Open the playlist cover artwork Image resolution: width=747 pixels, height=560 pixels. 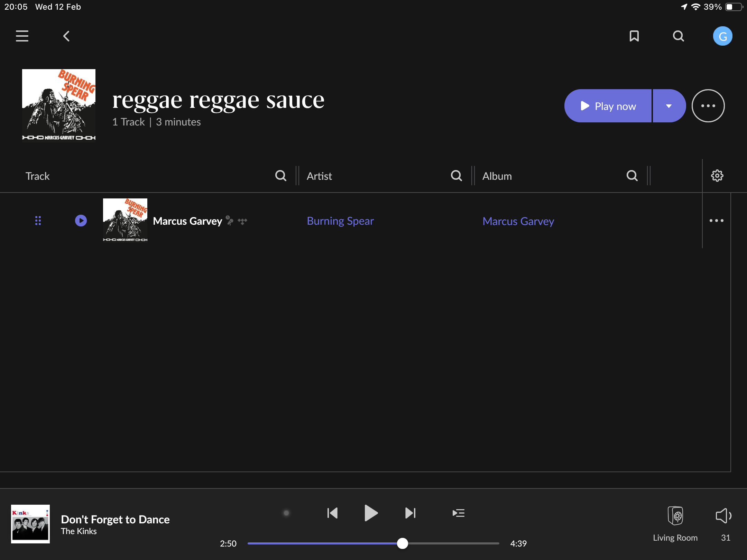59,105
